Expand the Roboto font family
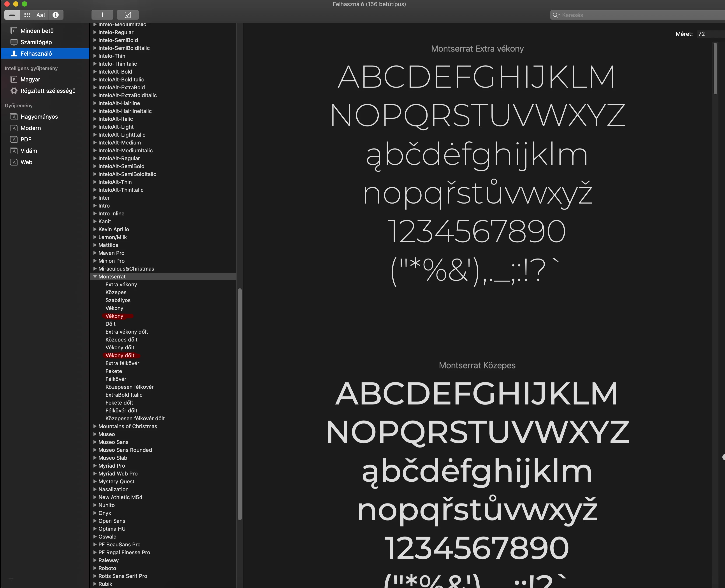The height and width of the screenshot is (588, 725). click(x=95, y=568)
